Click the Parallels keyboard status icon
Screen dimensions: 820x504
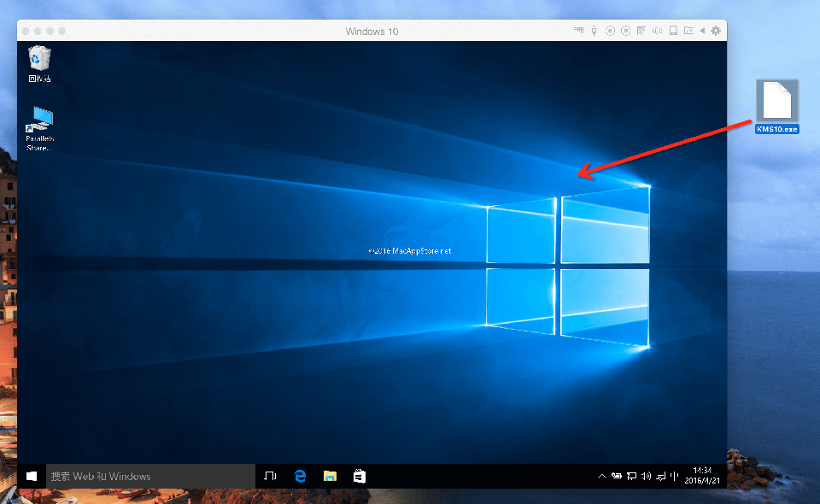coord(578,31)
